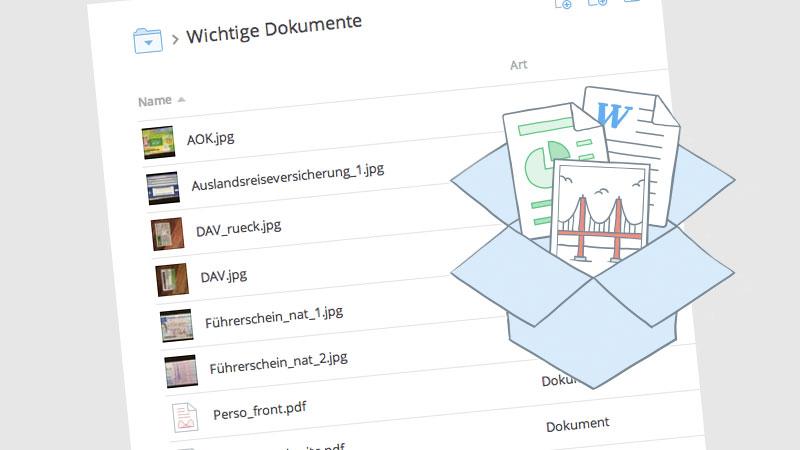800x450 pixels.
Task: Open the AOK.jpg thumbnail preview
Action: (158, 142)
